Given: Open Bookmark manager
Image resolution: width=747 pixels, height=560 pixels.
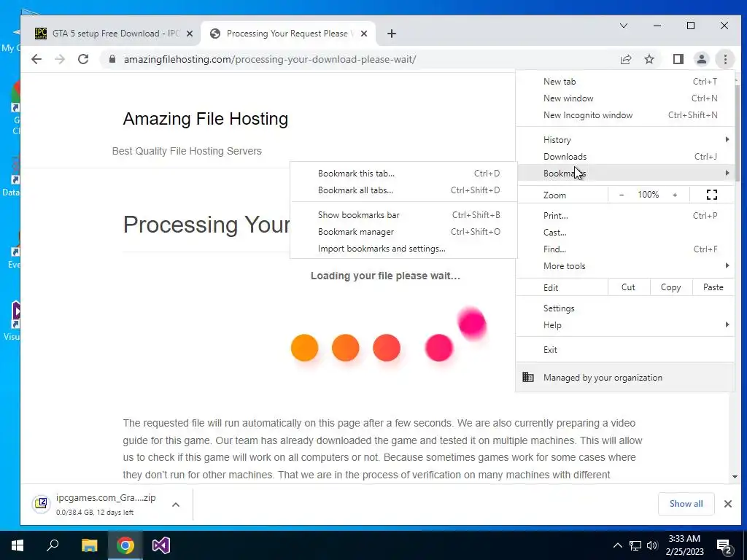Looking at the screenshot, I should pyautogui.click(x=403, y=231).
